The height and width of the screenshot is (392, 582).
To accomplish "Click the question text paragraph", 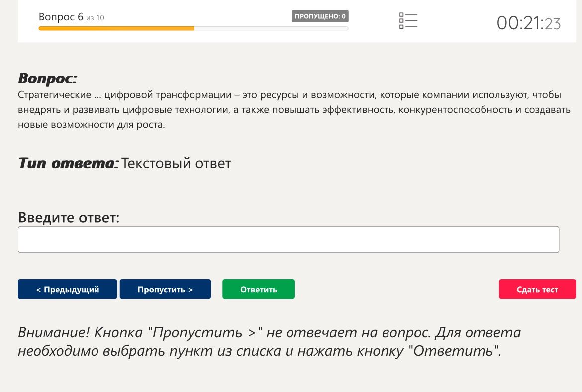I will click(x=294, y=110).
